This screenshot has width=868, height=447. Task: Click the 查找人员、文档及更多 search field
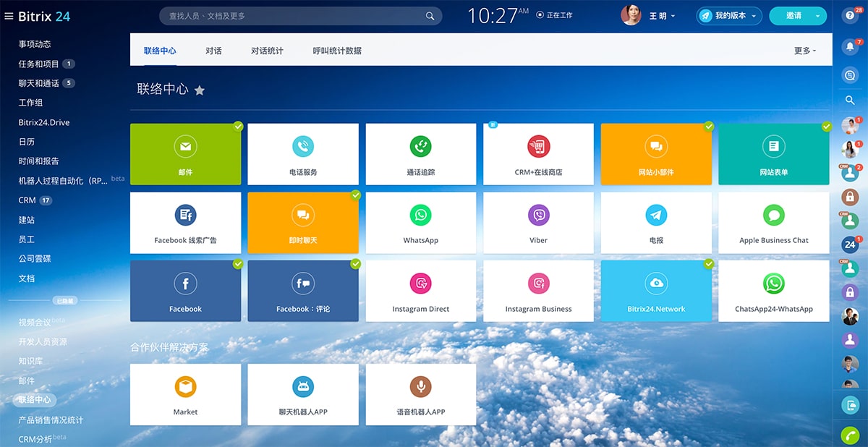point(300,16)
